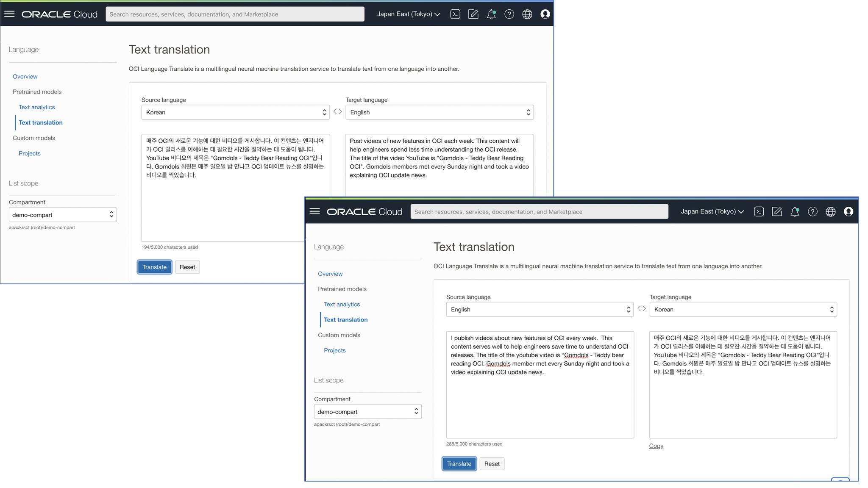Viewport: 868px width, 488px height.
Task: Open notifications bell in back window
Action: [491, 14]
